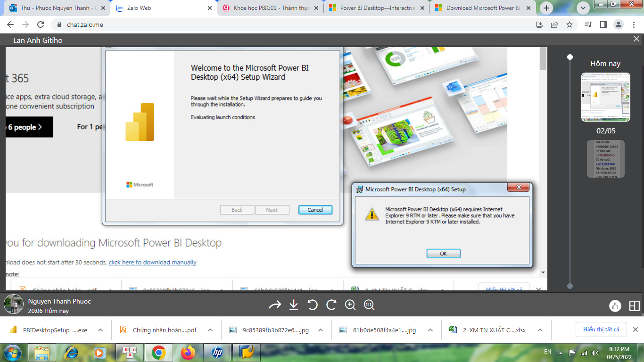Zoom into the image with the magnifier
644x362 pixels.
click(350, 305)
